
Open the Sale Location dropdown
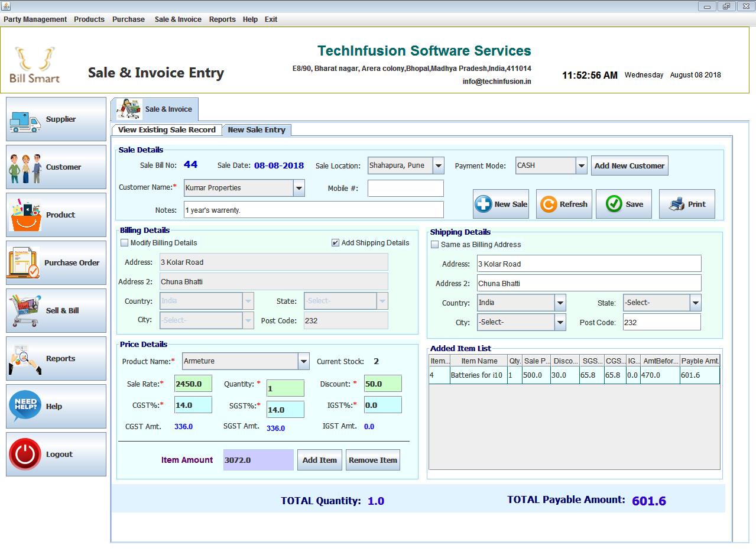tap(439, 166)
